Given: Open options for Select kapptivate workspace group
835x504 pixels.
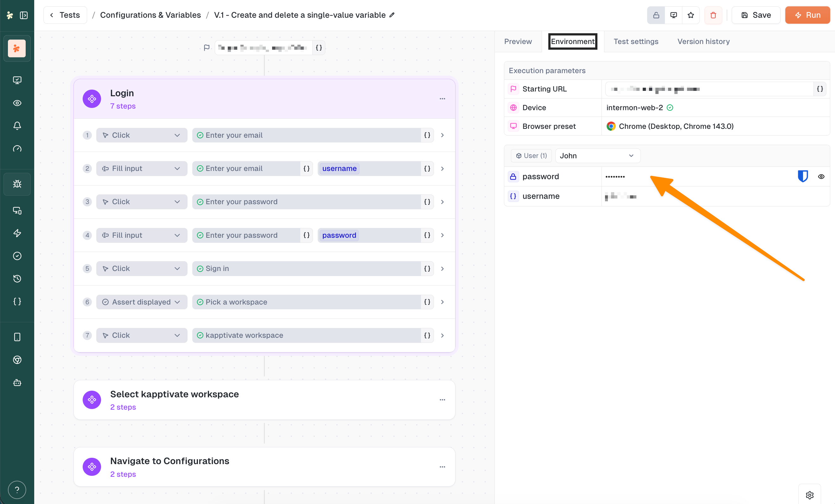Looking at the screenshot, I should click(442, 400).
